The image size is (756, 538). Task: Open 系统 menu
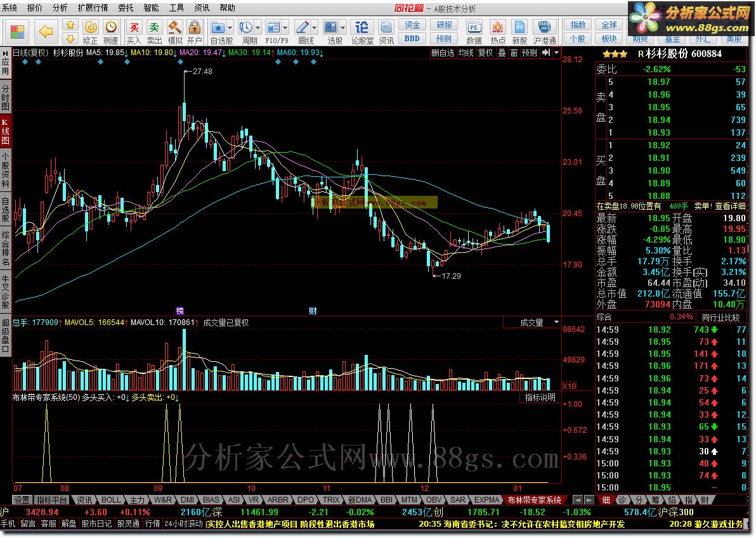[9, 8]
